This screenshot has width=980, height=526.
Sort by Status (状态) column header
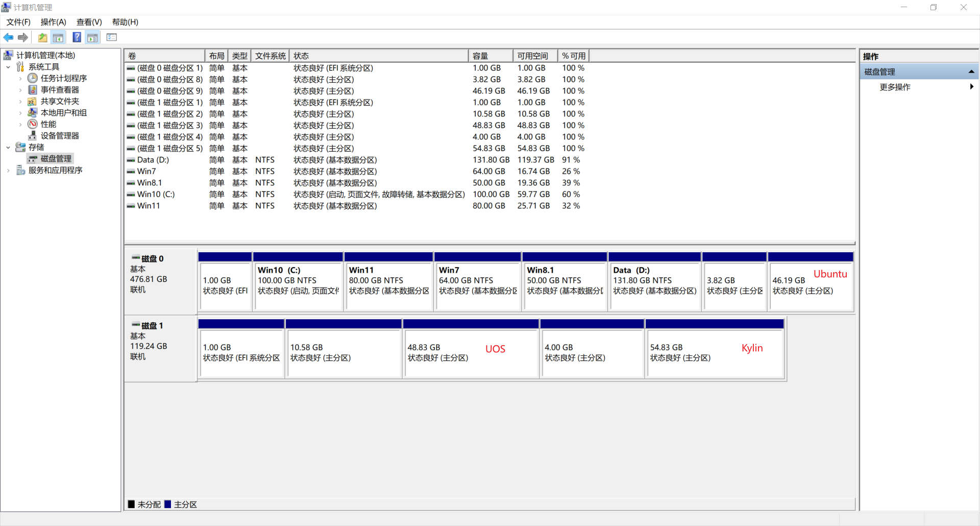coord(379,56)
